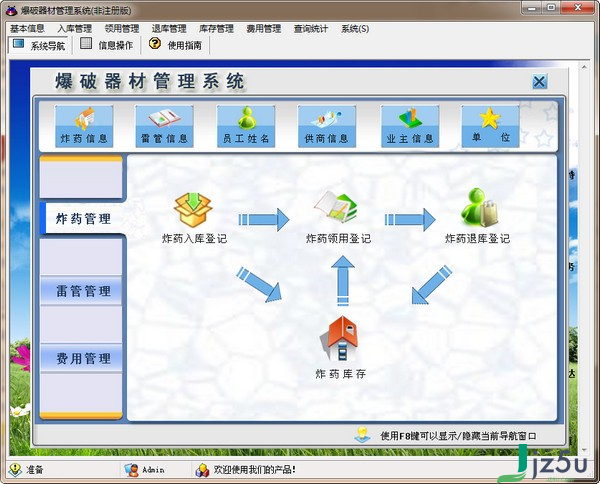Select 炸药管理 sidebar tab
Viewport: 600px width, 484px height.
(x=82, y=218)
